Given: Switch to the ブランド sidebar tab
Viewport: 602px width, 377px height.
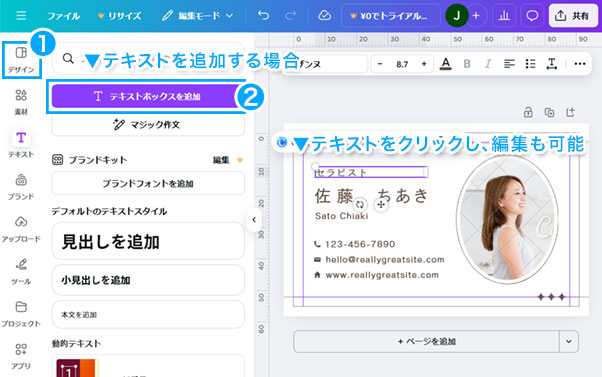Looking at the screenshot, I should (21, 187).
